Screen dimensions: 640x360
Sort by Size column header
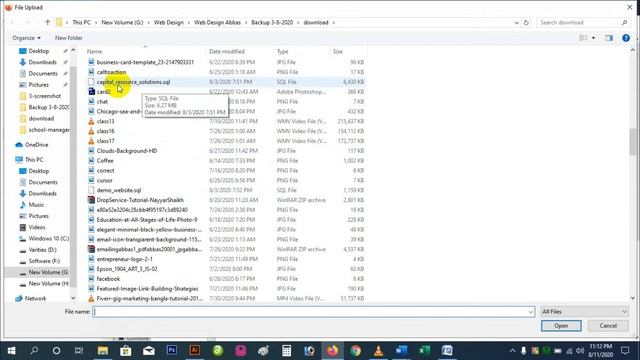pos(338,51)
